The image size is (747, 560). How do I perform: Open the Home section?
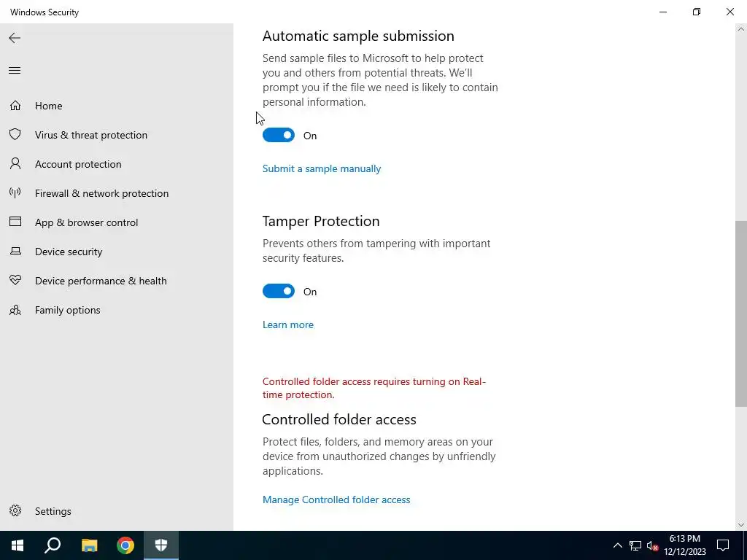pyautogui.click(x=49, y=106)
